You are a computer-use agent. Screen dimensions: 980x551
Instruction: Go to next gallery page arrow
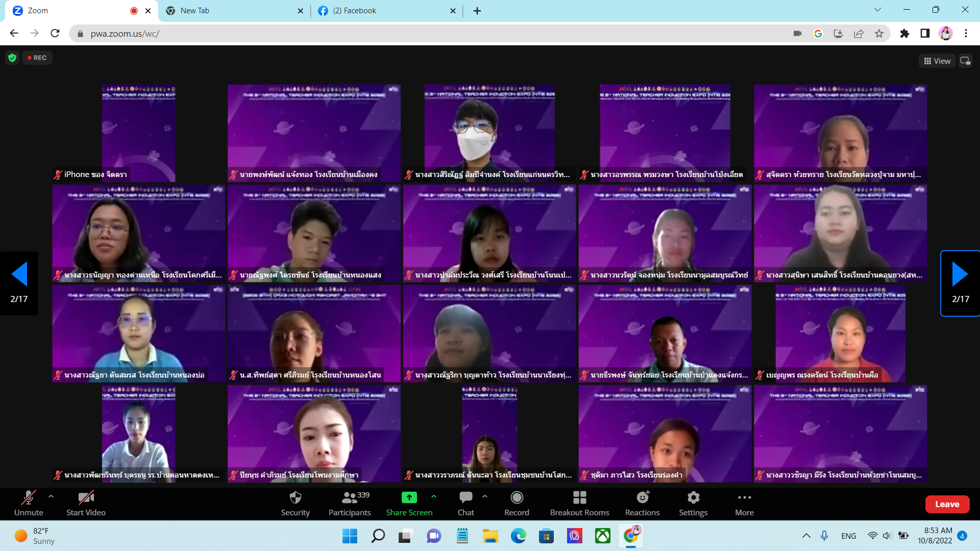point(960,274)
